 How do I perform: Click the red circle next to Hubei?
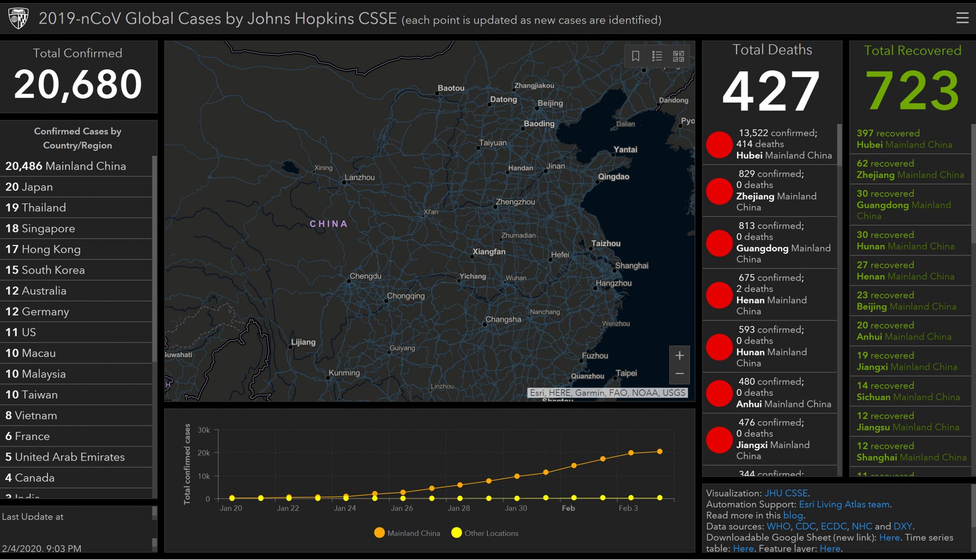tap(719, 145)
